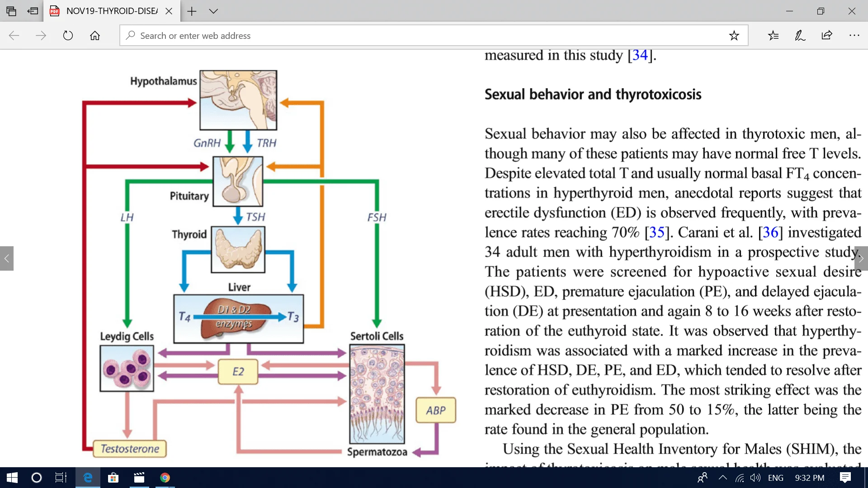Open citation link 36
Screen dimensions: 868x488
click(770, 232)
